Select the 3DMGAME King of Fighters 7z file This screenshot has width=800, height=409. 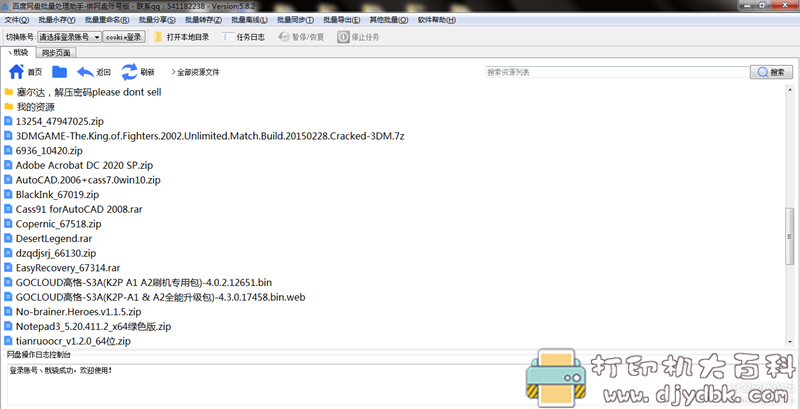[210, 136]
